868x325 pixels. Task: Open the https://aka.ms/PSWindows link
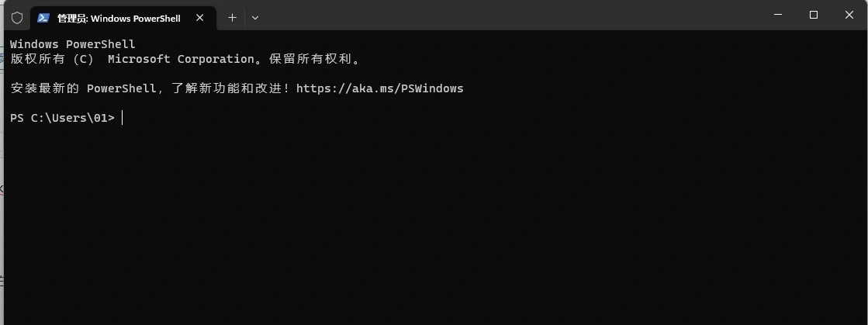pos(380,88)
